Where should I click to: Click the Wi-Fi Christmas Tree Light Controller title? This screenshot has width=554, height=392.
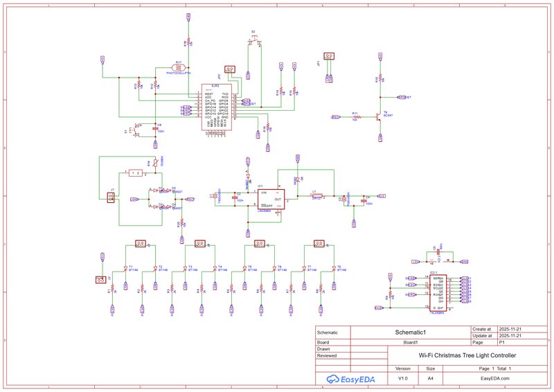(467, 355)
